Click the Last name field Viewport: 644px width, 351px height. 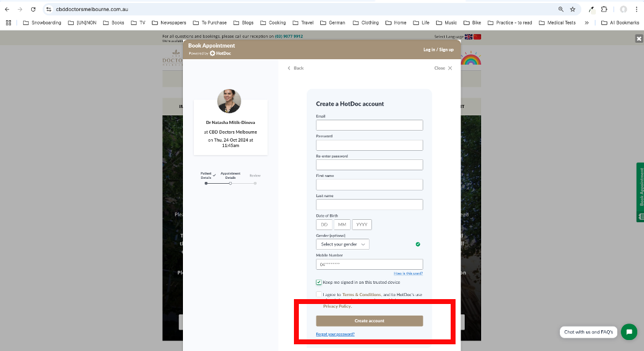(369, 204)
